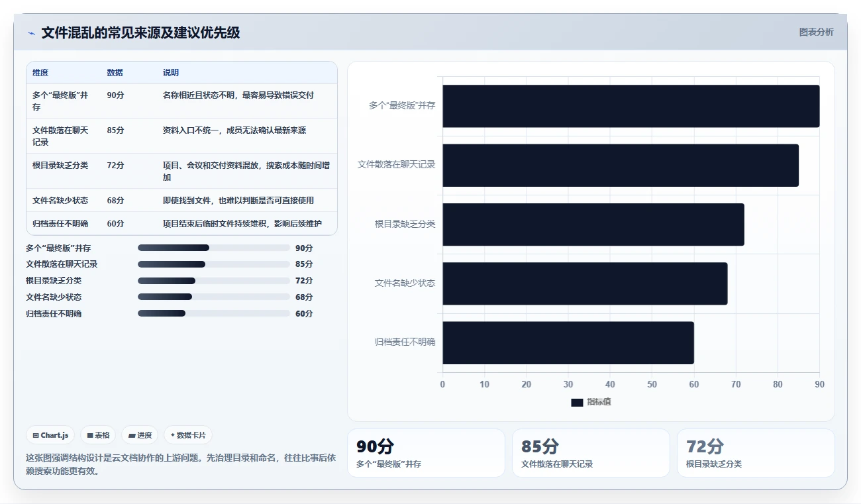This screenshot has width=861, height=504.
Task: Click the 归档责任不明确 cell in the table
Action: [60, 224]
